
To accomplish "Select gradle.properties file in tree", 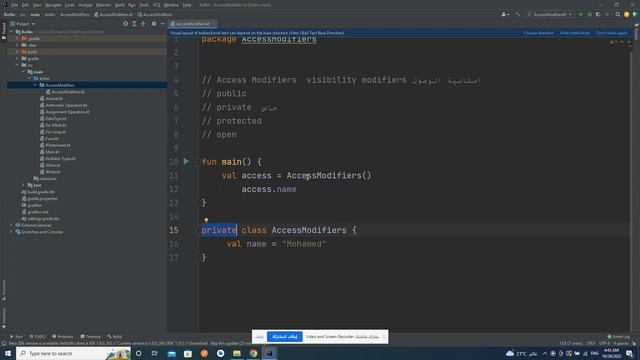I will 39,198.
